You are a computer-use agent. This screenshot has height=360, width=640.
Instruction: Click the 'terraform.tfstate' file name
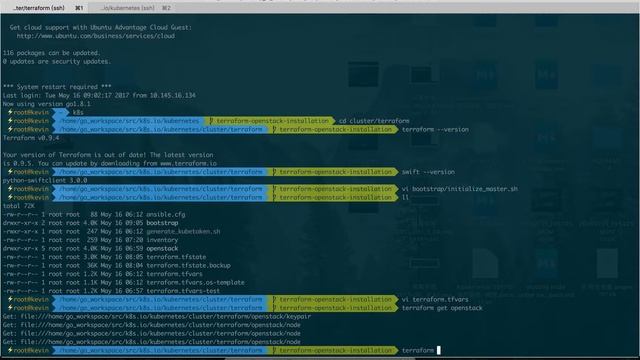176,257
